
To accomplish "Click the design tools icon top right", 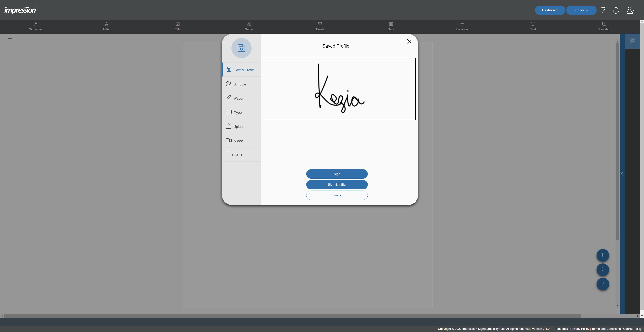I will click(632, 41).
